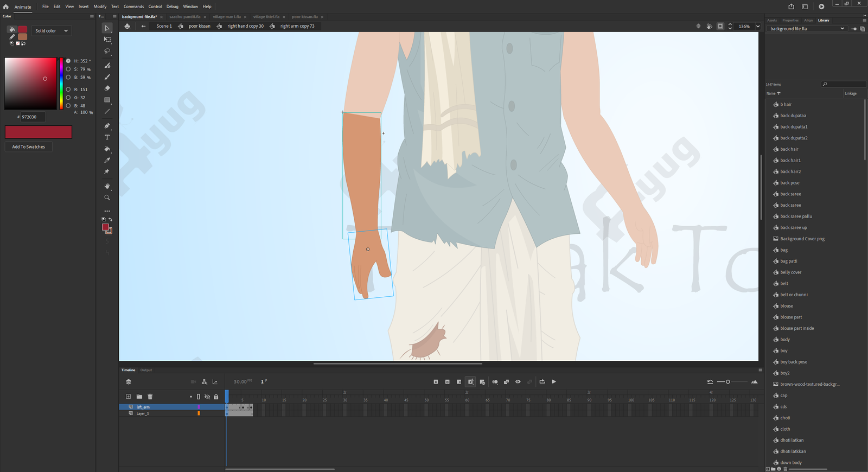Select the Hue radio button
Viewport: 868px width, 472px height.
pyautogui.click(x=68, y=61)
